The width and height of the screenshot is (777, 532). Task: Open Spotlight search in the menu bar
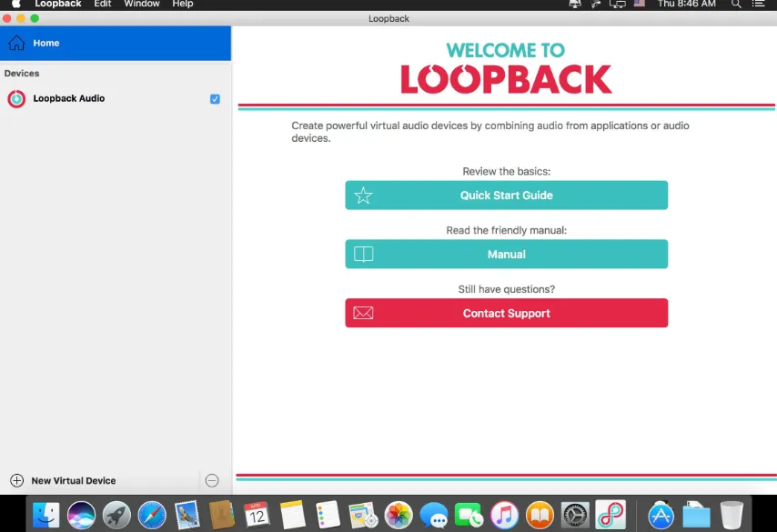(736, 4)
